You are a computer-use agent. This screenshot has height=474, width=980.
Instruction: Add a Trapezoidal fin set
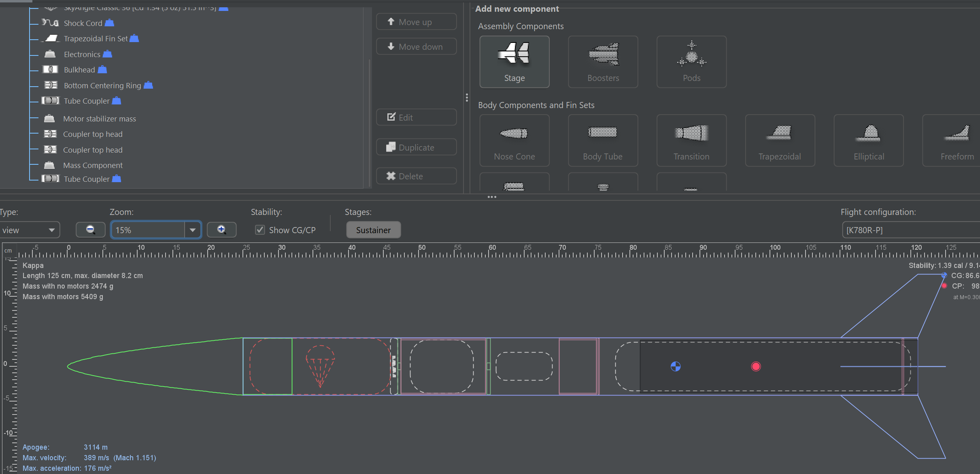point(779,140)
